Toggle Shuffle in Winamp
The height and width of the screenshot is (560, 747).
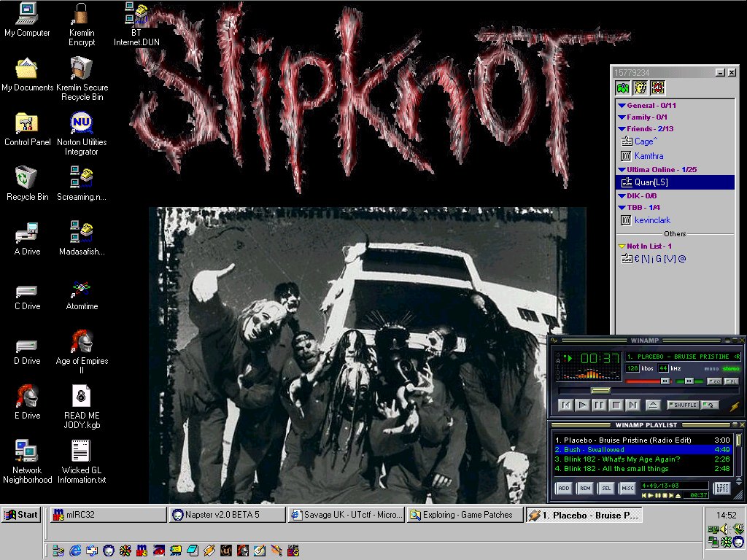point(683,405)
